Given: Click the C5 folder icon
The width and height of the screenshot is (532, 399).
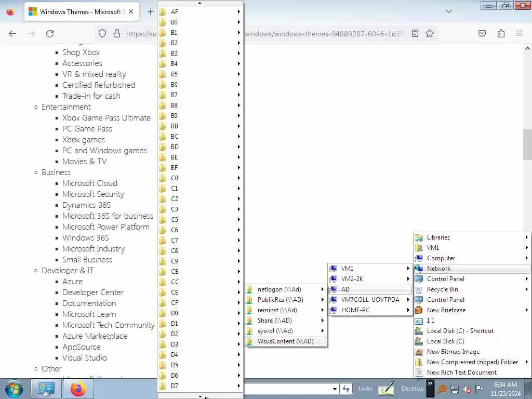Looking at the screenshot, I should click(163, 220).
